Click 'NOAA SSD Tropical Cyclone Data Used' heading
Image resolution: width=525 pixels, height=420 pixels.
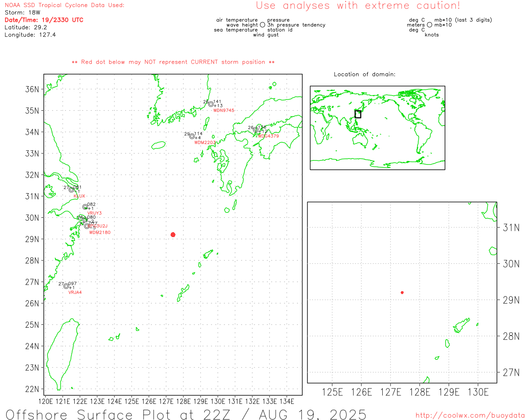click(64, 5)
